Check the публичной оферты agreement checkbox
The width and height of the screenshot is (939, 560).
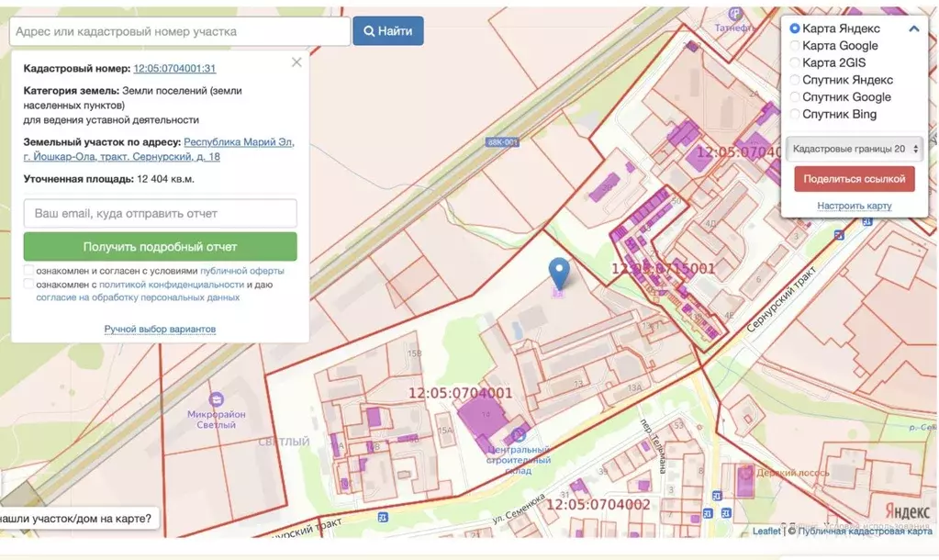click(x=28, y=270)
